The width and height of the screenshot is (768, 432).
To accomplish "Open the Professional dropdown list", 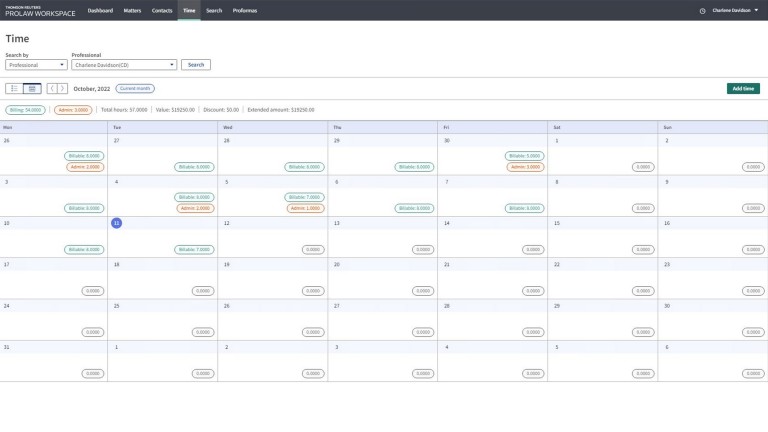I will point(124,65).
